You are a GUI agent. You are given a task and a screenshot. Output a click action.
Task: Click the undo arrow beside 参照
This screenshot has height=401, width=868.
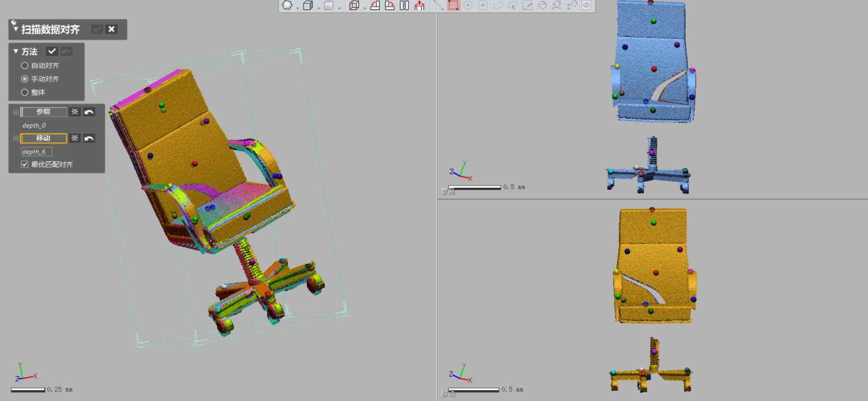click(88, 112)
